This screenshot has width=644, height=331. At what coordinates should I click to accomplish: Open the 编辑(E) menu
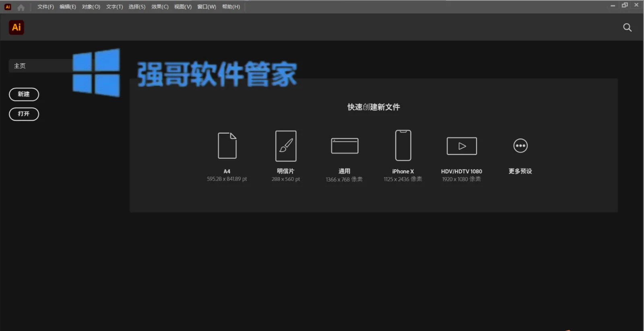pyautogui.click(x=68, y=7)
